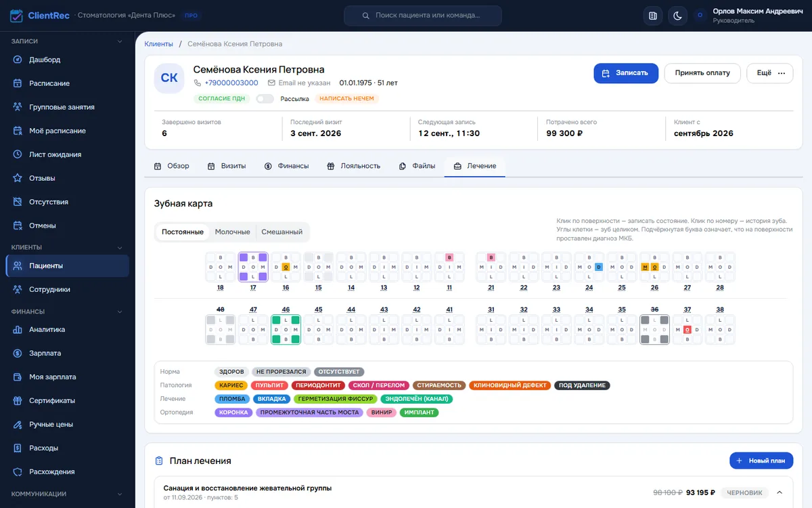Screen dimensions: 812x508
Task: Click the Записать button
Action: [x=626, y=73]
